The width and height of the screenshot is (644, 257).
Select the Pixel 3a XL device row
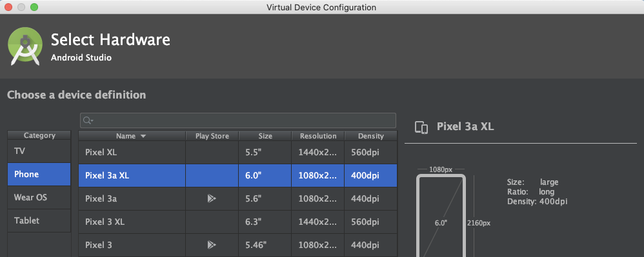tap(238, 175)
